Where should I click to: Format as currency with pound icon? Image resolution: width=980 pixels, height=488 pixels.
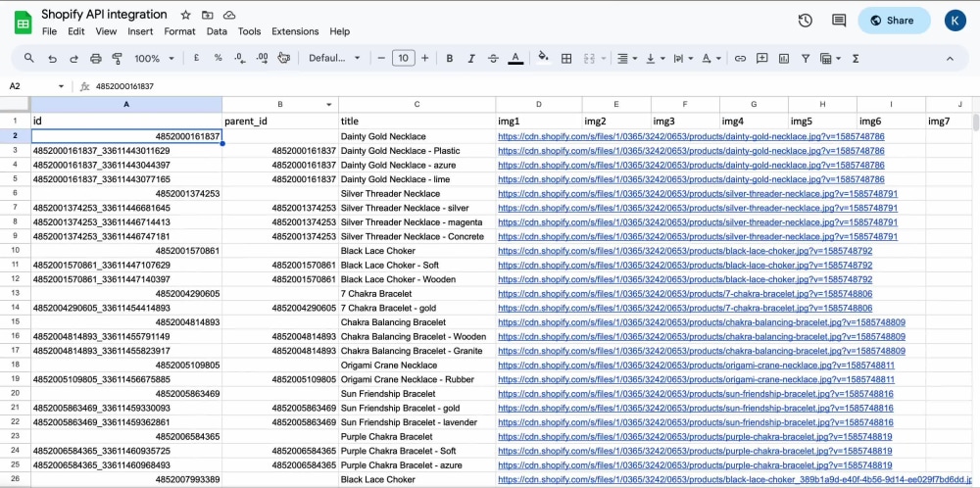[x=196, y=58]
